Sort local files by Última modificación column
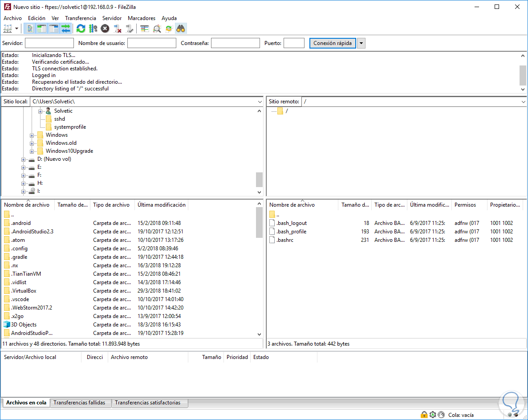This screenshot has width=528, height=420. (x=161, y=205)
